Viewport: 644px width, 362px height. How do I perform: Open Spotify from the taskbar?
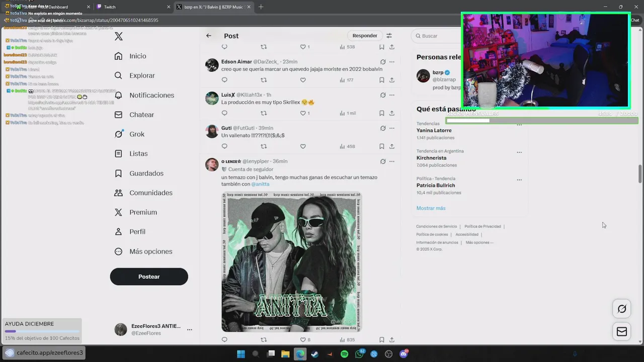coord(344,354)
